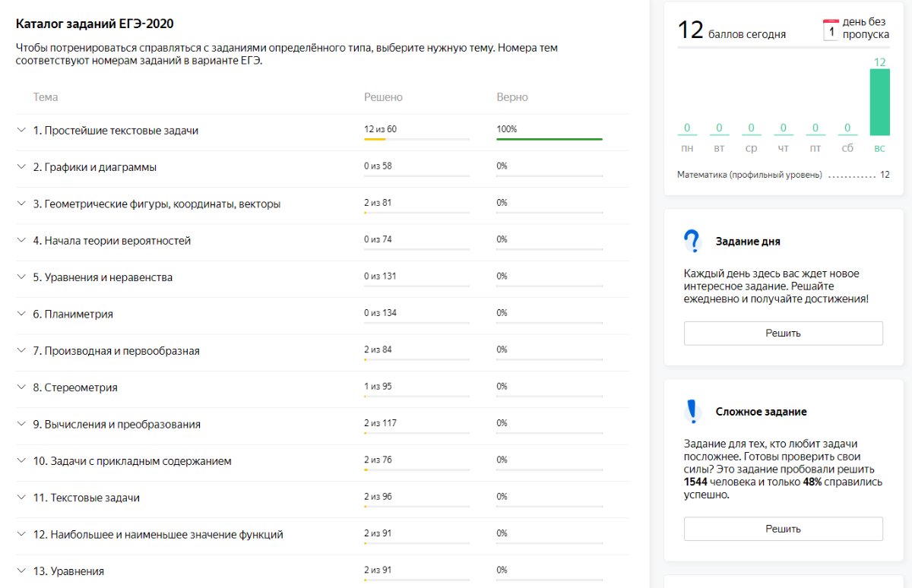This screenshot has height=588, width=912.
Task: Select Производная и первообразная topic
Action: pyautogui.click(x=116, y=351)
